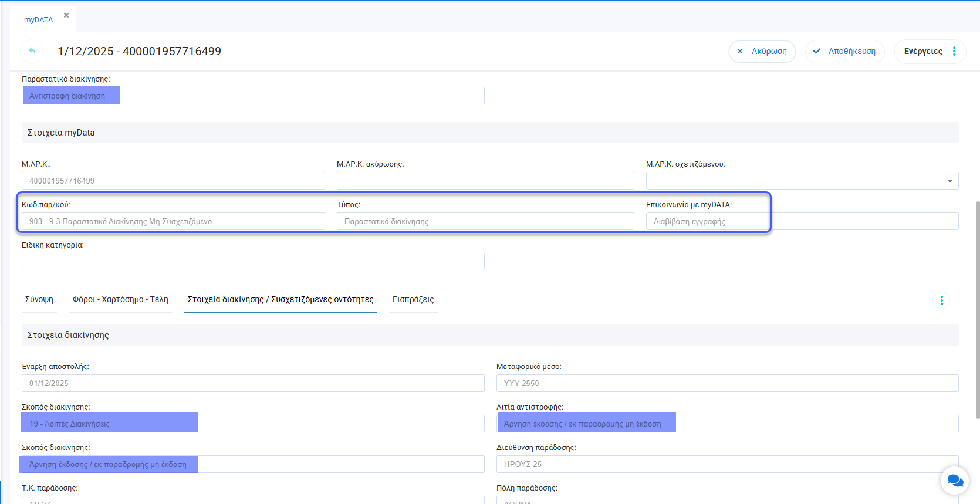Open the Φόροι - Χαρτόσημα - Τέλη tab
The image size is (980, 504).
point(120,299)
